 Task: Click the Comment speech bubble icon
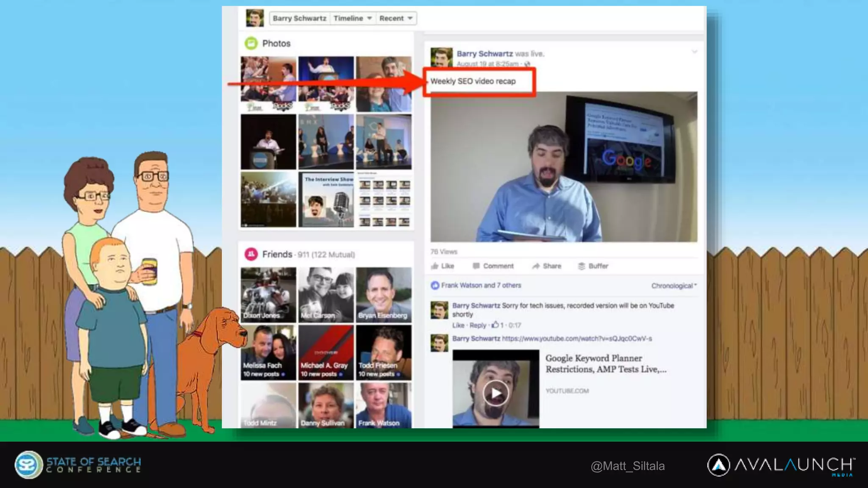coord(476,266)
